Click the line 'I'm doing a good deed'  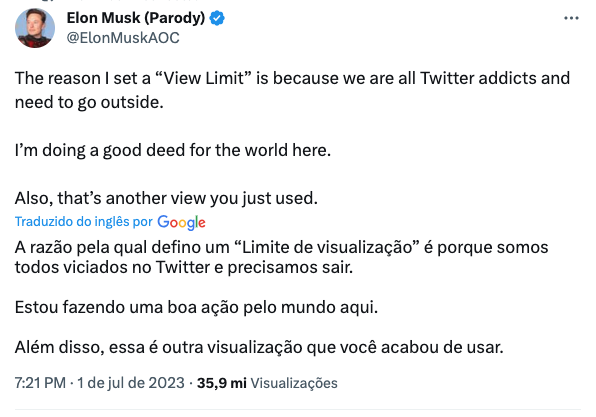173,150
